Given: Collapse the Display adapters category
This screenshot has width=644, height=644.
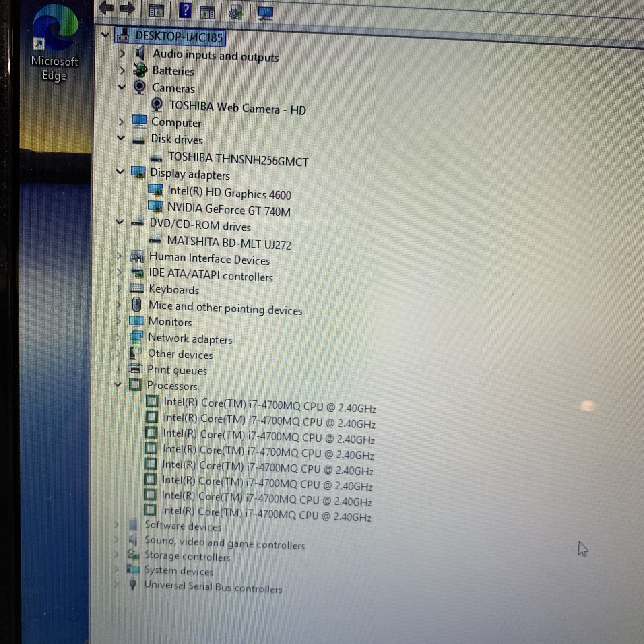Looking at the screenshot, I should tap(120, 171).
